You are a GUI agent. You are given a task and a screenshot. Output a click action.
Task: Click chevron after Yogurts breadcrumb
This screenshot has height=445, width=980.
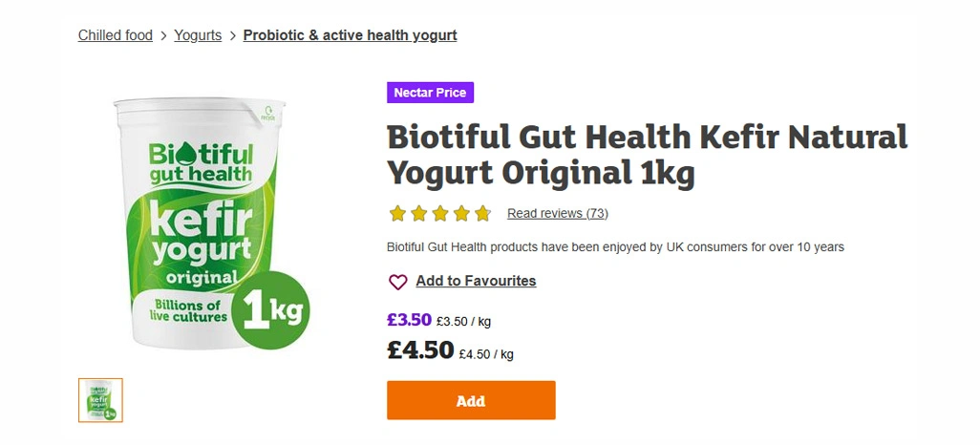(232, 35)
